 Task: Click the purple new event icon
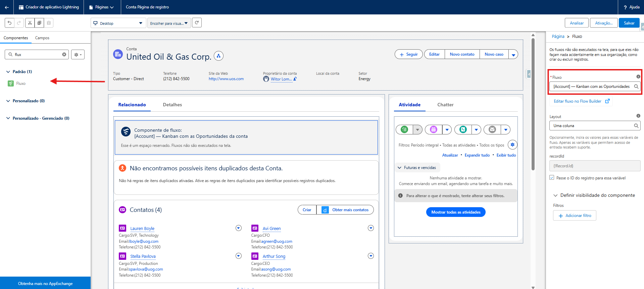coord(434,129)
